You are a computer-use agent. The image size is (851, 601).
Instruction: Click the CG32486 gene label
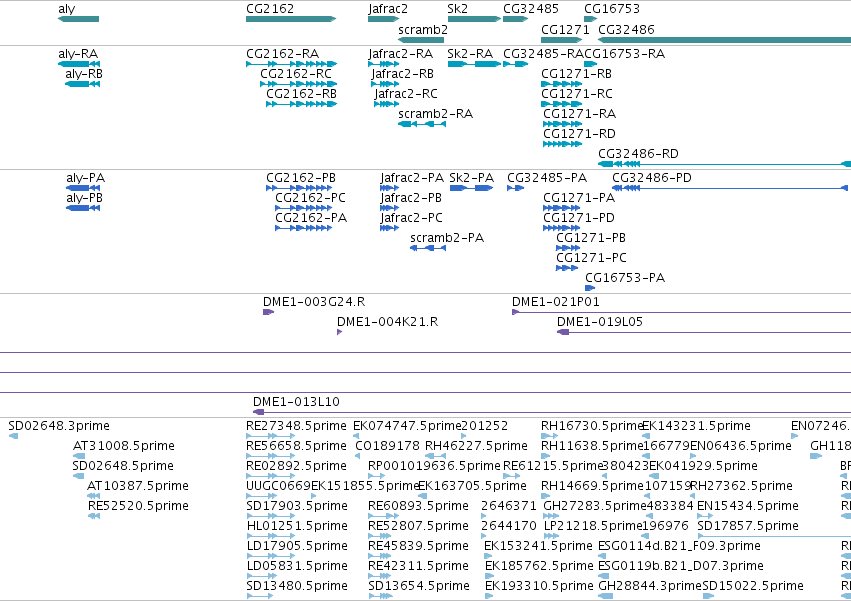626,29
